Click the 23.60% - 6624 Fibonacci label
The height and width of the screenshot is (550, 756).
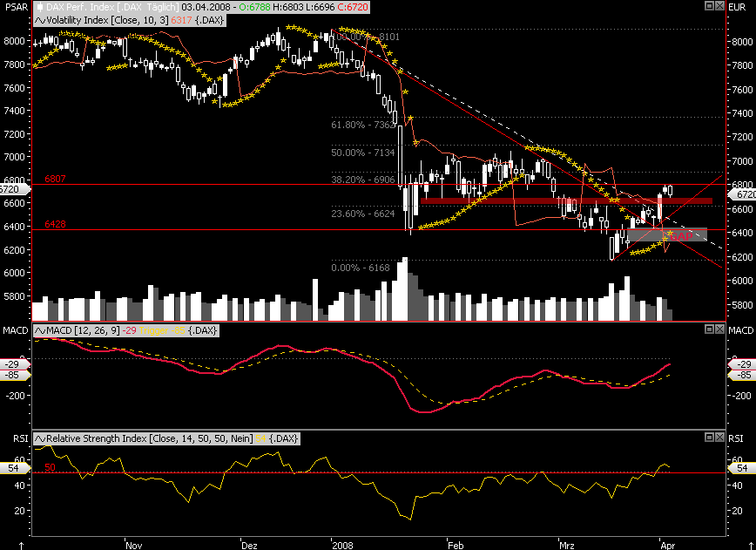[x=363, y=214]
